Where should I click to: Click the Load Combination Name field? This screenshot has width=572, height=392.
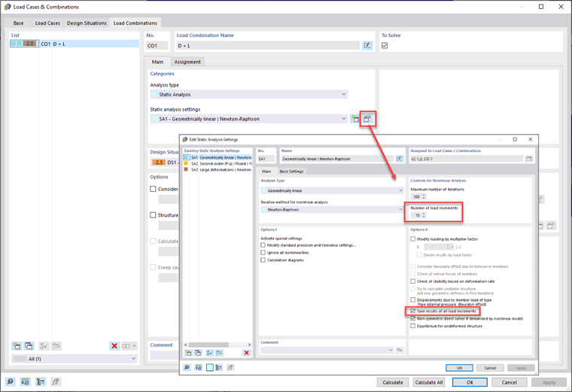pyautogui.click(x=267, y=46)
